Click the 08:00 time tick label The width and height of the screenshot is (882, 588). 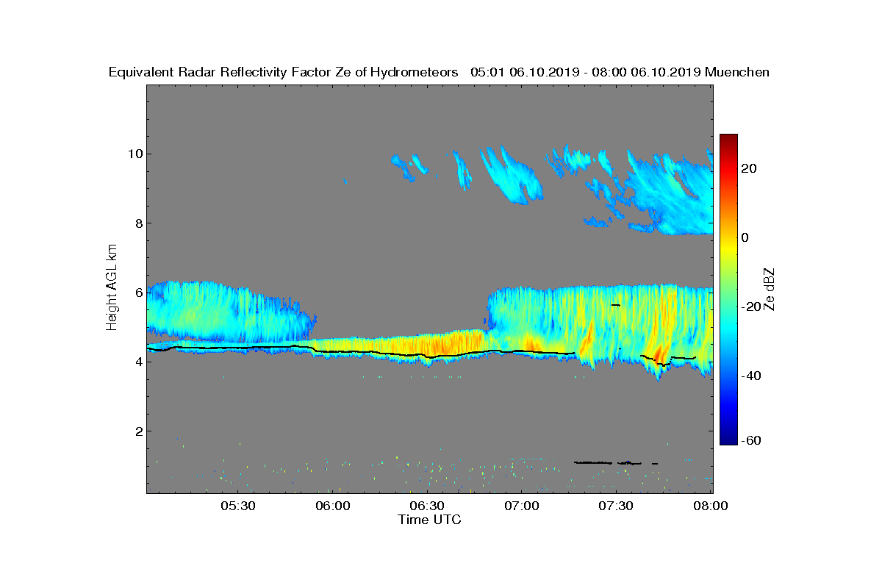pos(711,506)
